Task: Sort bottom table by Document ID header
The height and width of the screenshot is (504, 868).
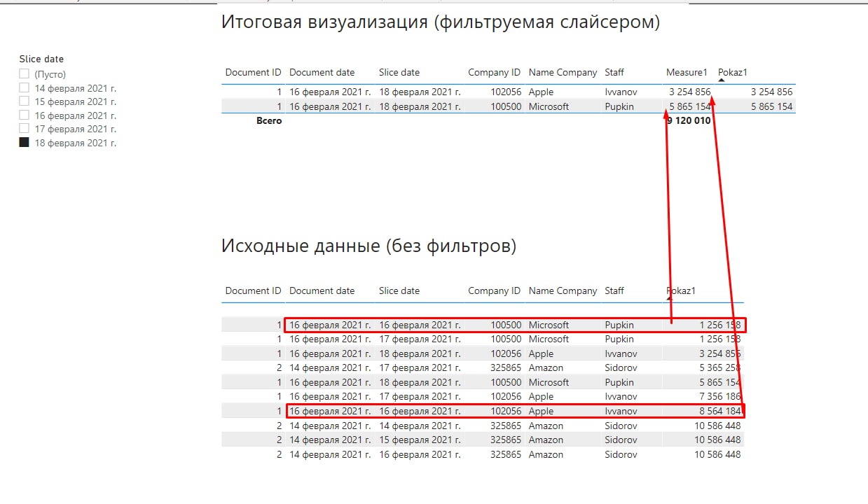Action: pos(253,290)
